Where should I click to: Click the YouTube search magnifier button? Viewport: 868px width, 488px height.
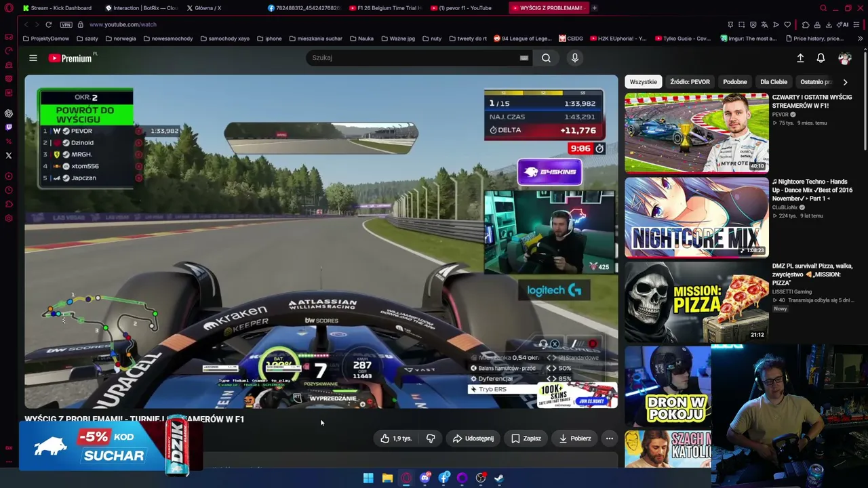coord(546,58)
